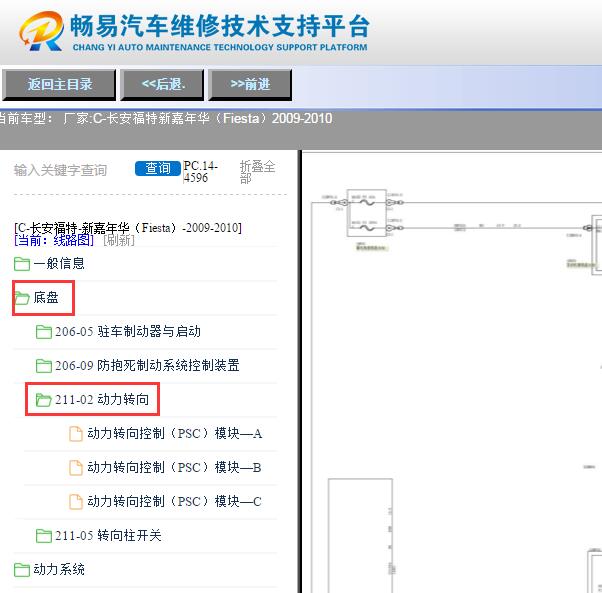Open the 动力转向控制（PSC）模块—A diagram
Screen dimensions: 602x593
[x=175, y=434]
